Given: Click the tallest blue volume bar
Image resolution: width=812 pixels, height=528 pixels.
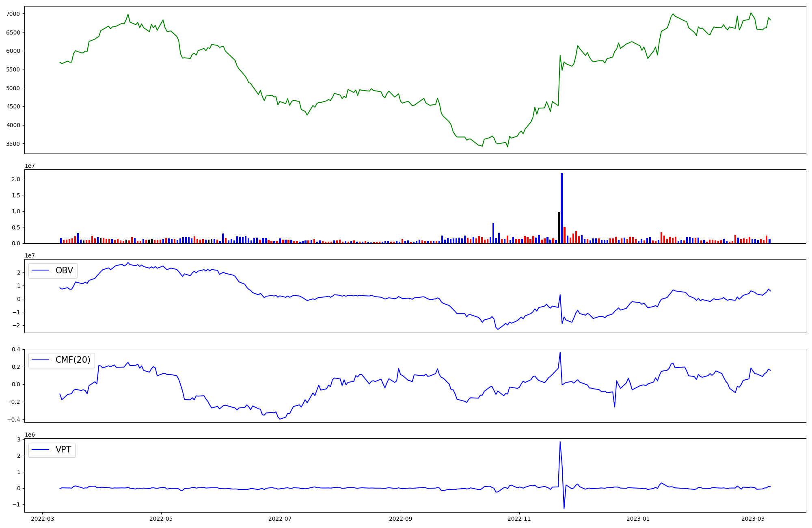Looking at the screenshot, I should coord(561,208).
